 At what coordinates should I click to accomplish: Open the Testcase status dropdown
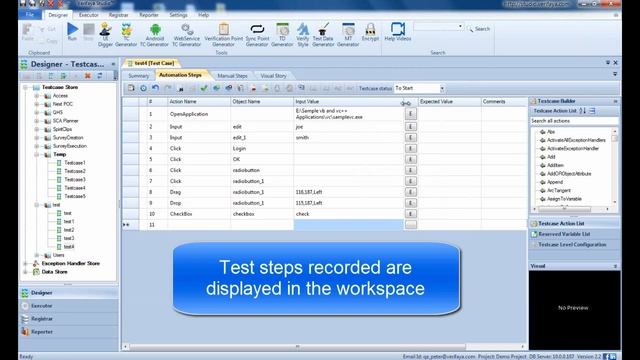(442, 89)
